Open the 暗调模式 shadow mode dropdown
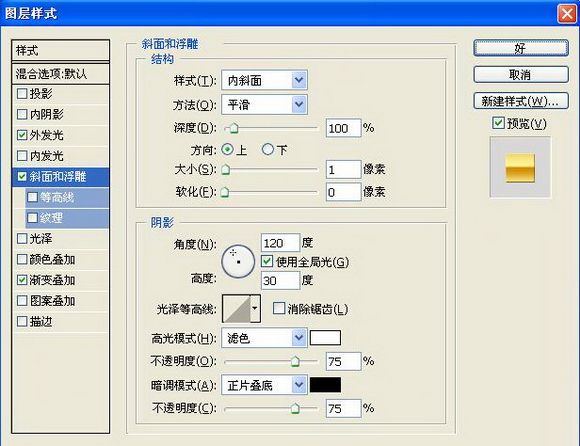The image size is (580, 446). pyautogui.click(x=264, y=385)
